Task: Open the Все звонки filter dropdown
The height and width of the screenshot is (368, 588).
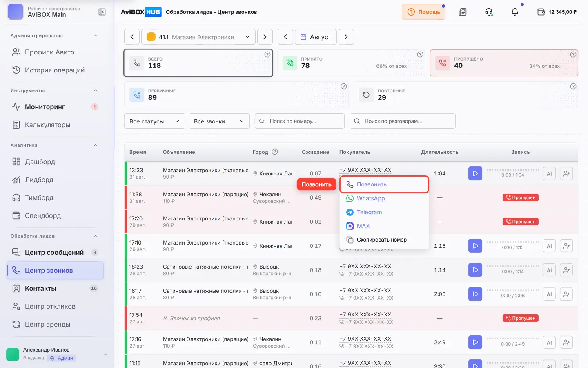Action: [x=219, y=121]
